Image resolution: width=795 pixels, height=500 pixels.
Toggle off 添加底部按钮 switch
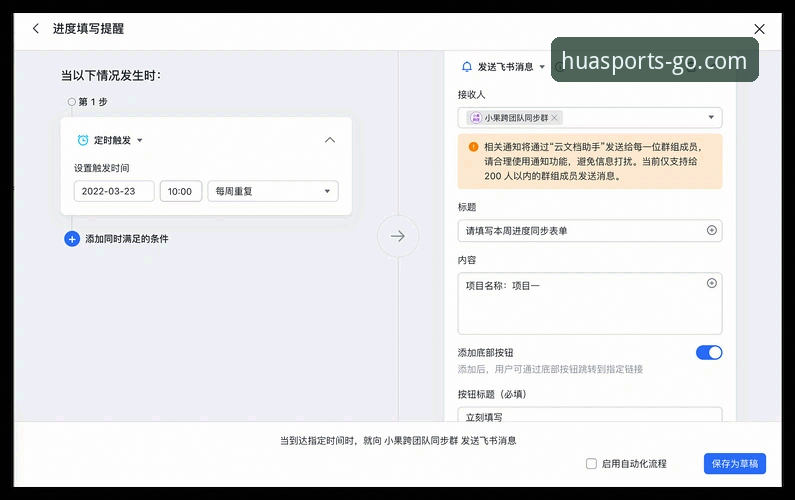pos(709,352)
